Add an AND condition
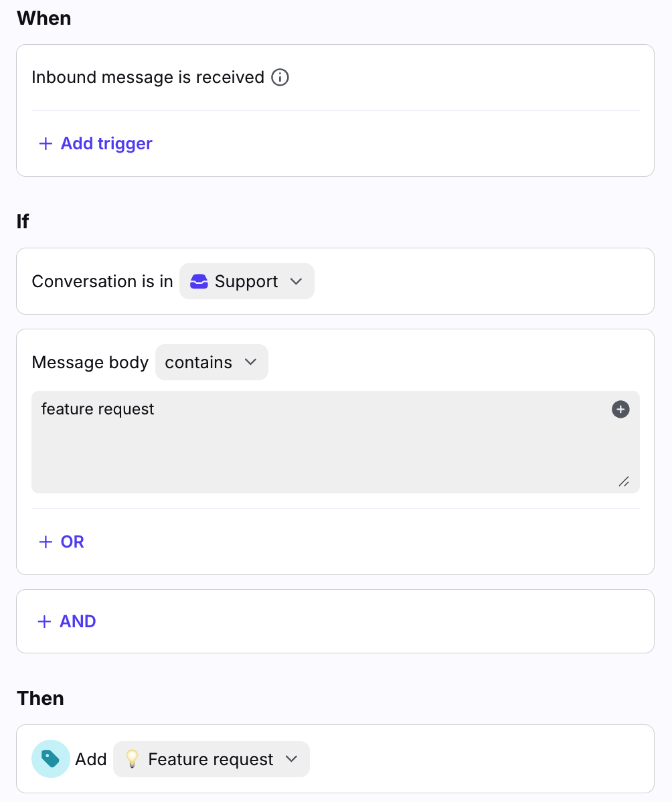The height and width of the screenshot is (802, 672). pyautogui.click(x=78, y=622)
